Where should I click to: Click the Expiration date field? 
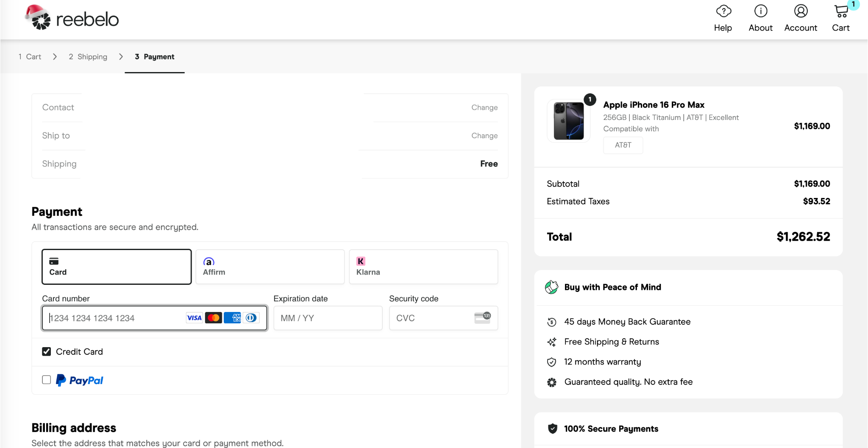point(328,318)
